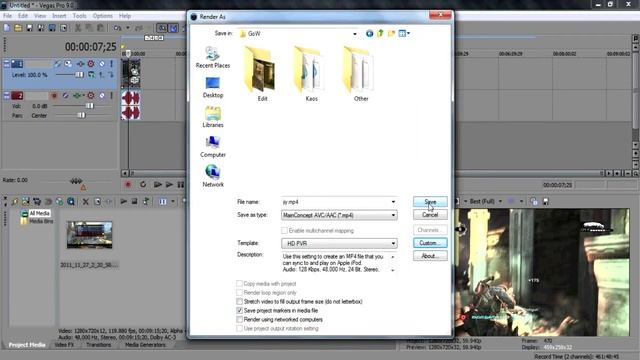Go up one folder level
The image size is (640, 360).
click(380, 33)
